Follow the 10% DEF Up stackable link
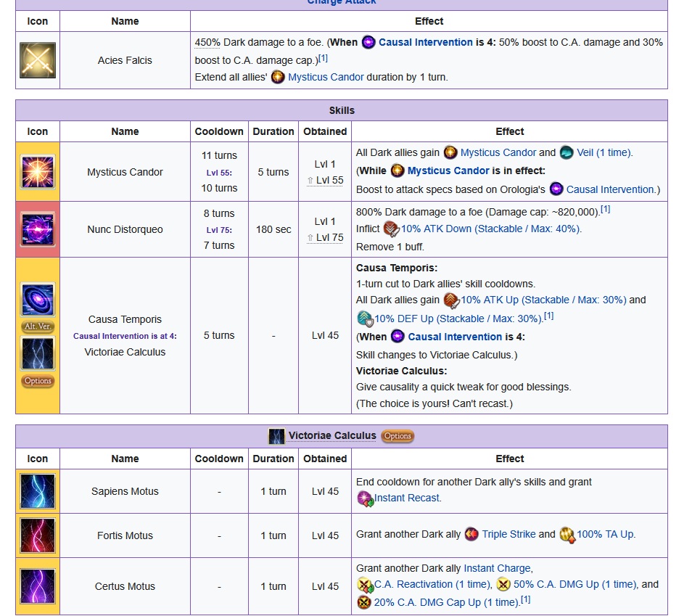692x616 pixels. pyautogui.click(x=458, y=319)
